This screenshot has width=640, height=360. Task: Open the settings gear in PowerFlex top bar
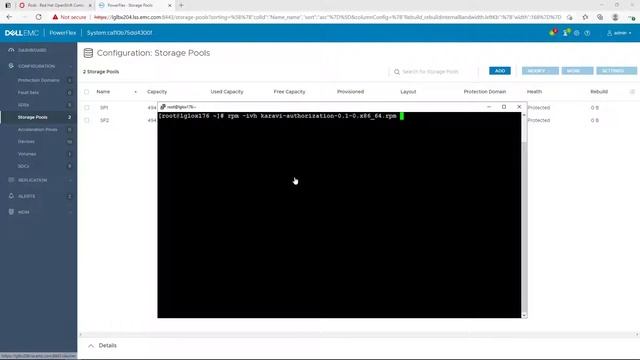(577, 33)
